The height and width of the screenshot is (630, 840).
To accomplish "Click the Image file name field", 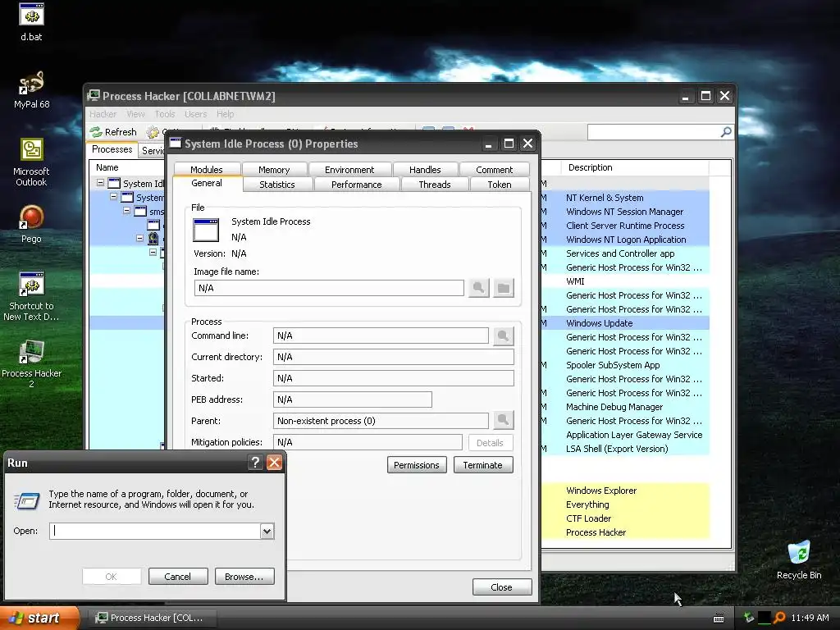I will [x=329, y=288].
